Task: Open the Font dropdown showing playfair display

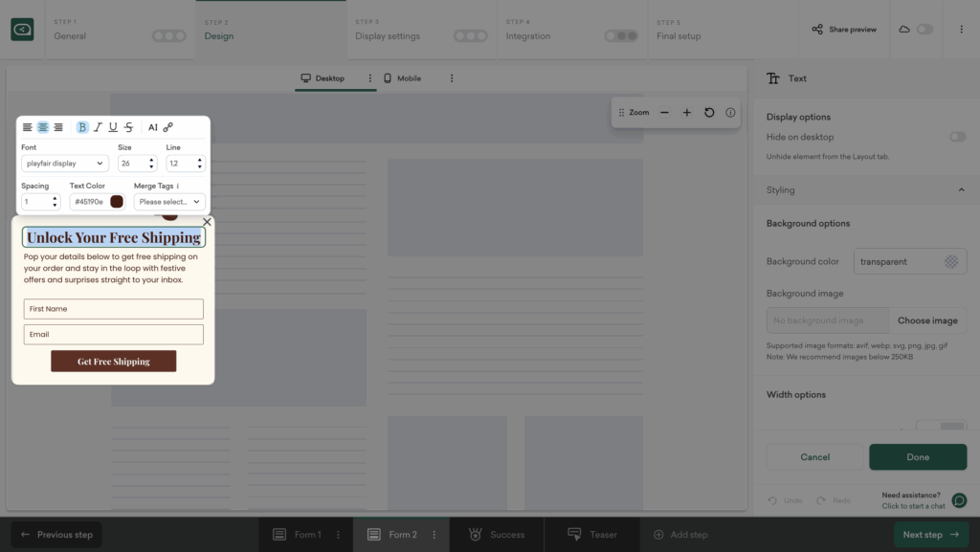Action: coord(65,164)
